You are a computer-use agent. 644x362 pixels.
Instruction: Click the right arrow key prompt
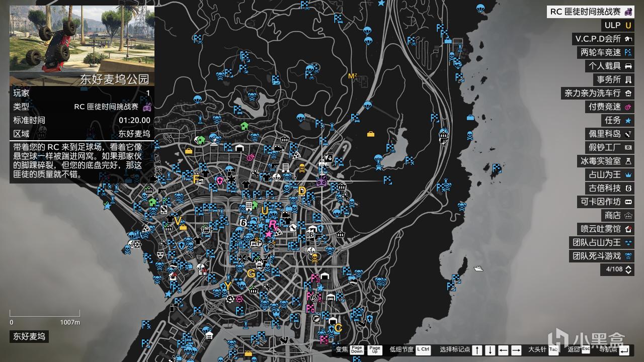coord(516,350)
